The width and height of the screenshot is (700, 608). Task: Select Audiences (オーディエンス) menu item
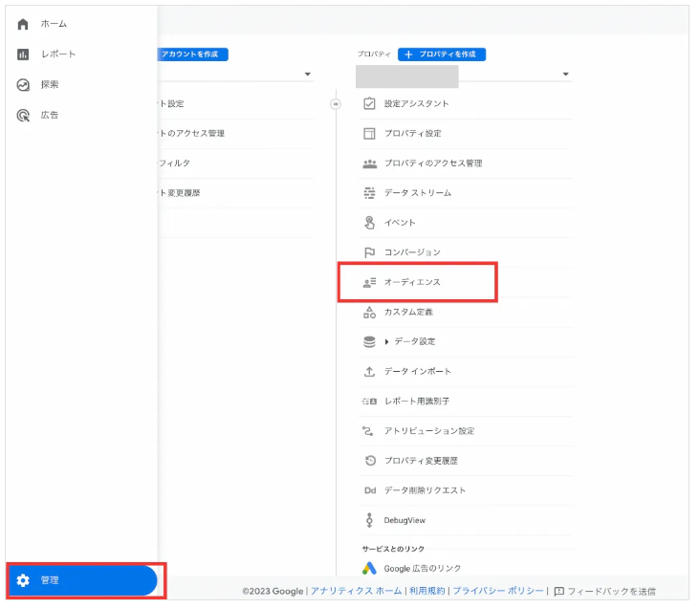(412, 282)
